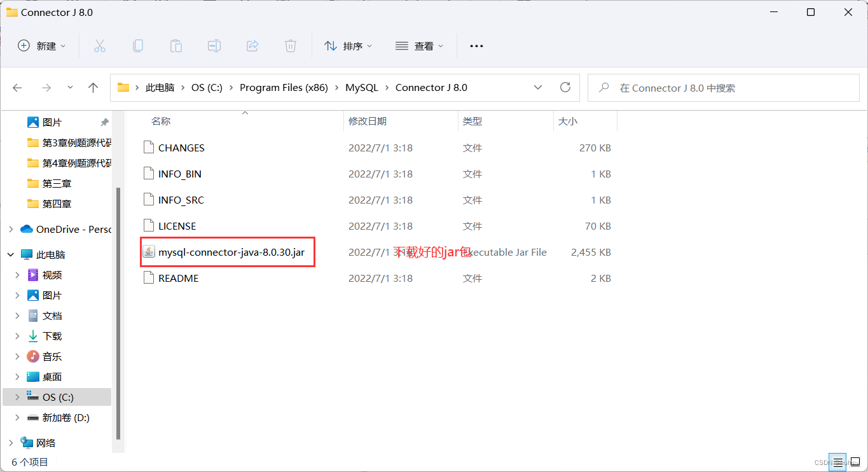Image resolution: width=868 pixels, height=472 pixels.
Task: Open recent locations dropdown chevron
Action: tap(70, 88)
